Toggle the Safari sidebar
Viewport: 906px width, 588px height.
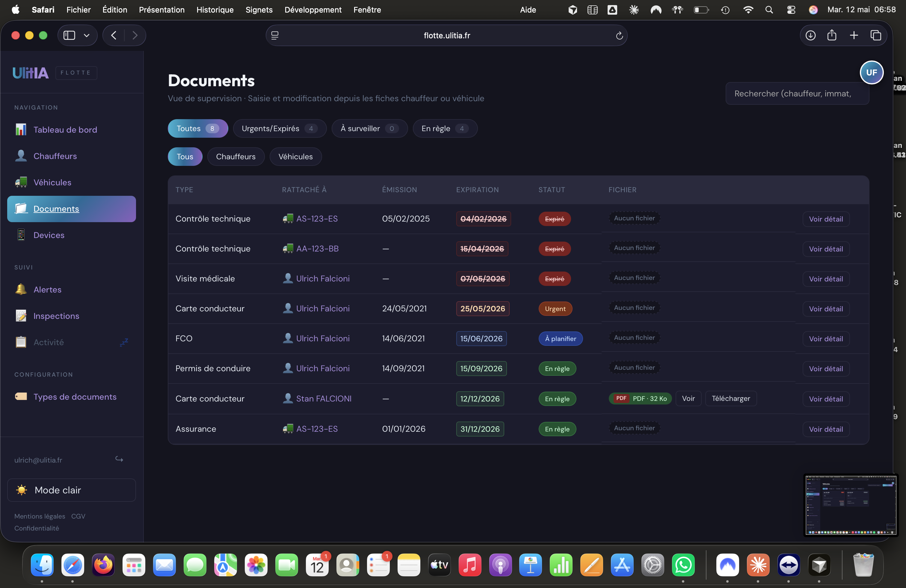69,35
